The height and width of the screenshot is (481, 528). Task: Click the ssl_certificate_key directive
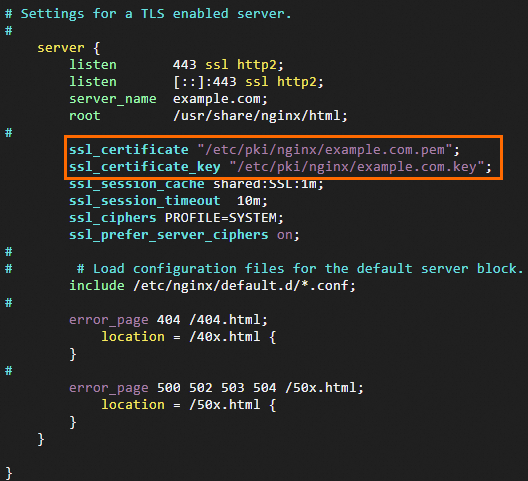click(x=145, y=167)
